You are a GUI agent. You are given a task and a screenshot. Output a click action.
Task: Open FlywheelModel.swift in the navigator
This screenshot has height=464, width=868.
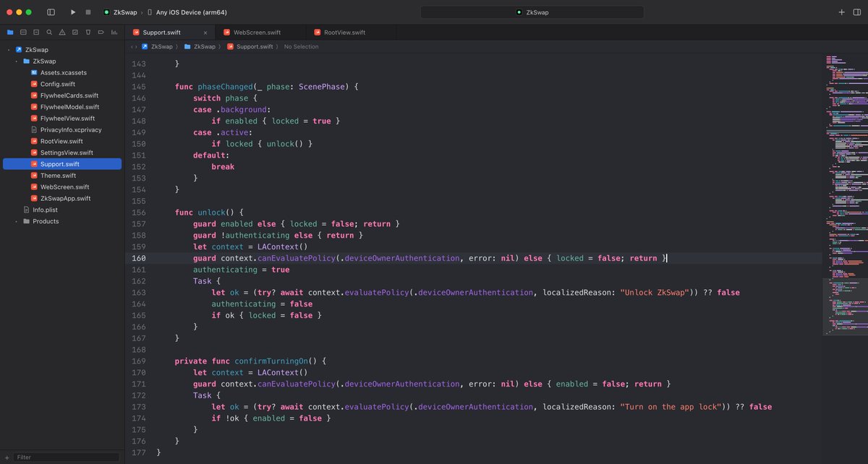pyautogui.click(x=62, y=107)
